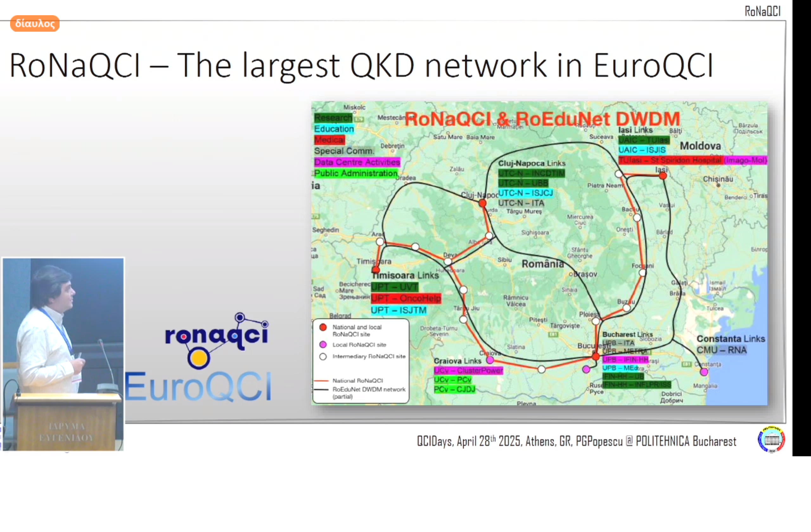Screen dimensions: 811x532
Task: Click the 'TUIasi – St Spiridon Hospital' label
Action: tap(670, 160)
